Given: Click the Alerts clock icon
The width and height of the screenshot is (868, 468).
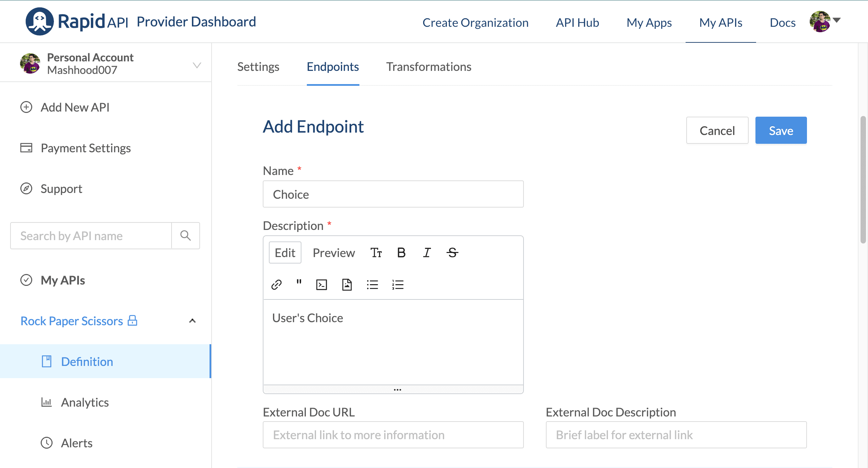Looking at the screenshot, I should 46,443.
